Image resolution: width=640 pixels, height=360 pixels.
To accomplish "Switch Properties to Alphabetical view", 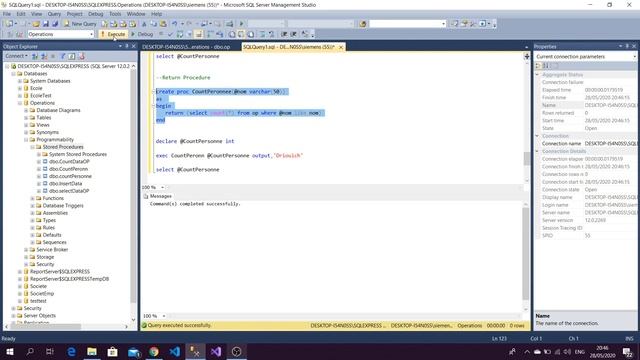I will click(x=546, y=65).
